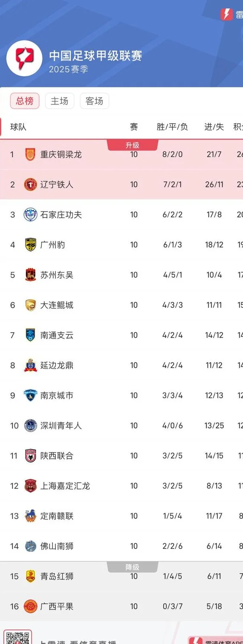
Task: Open the 延边龙鼎 team badge
Action: point(30,365)
